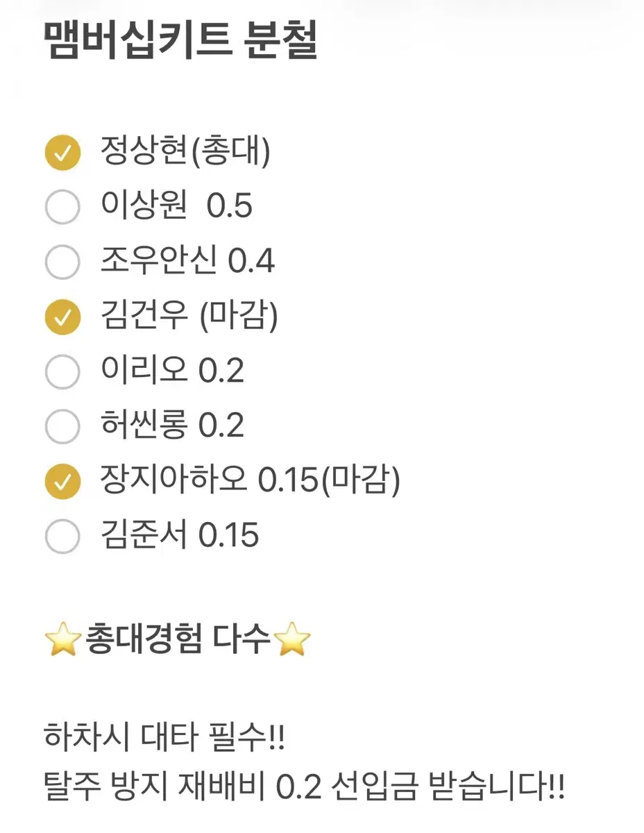Mark the 김준서 0.15 checkbox
644x833 pixels.
(62, 536)
